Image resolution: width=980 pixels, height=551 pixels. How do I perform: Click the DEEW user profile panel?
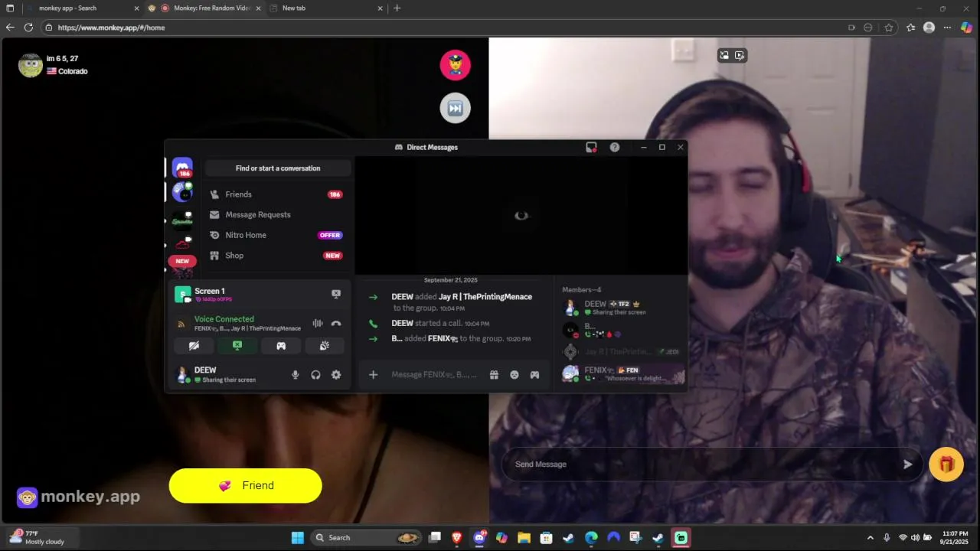(x=227, y=374)
